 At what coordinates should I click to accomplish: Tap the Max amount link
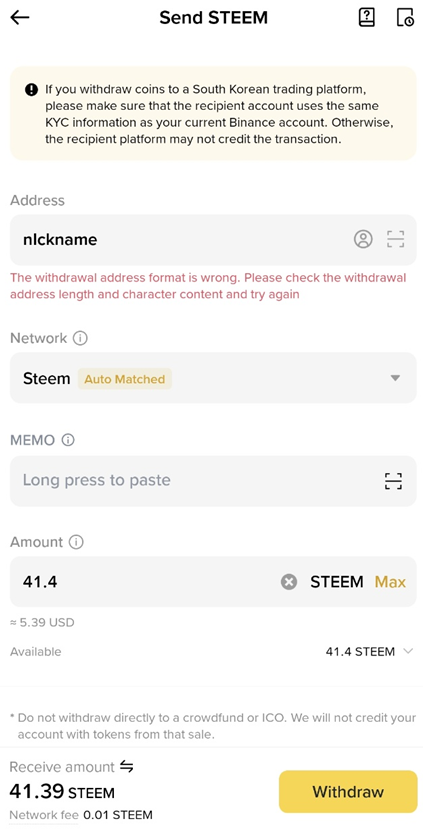tap(390, 582)
